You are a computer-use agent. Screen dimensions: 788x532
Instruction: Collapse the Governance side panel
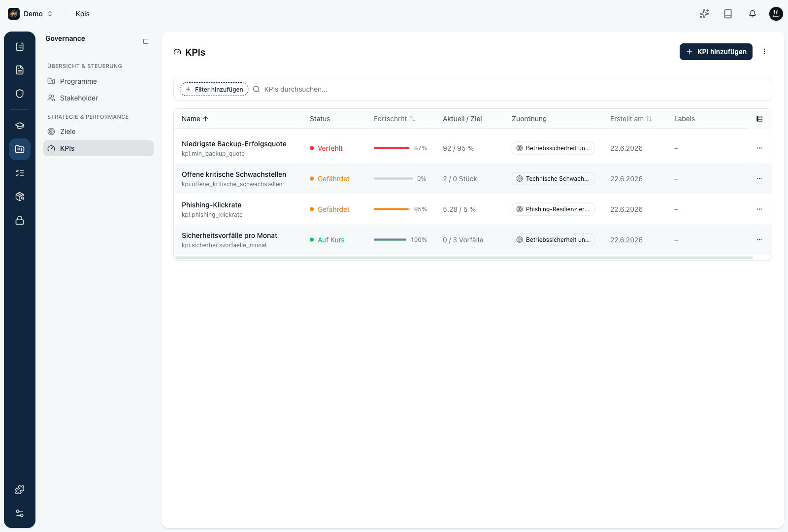point(146,41)
